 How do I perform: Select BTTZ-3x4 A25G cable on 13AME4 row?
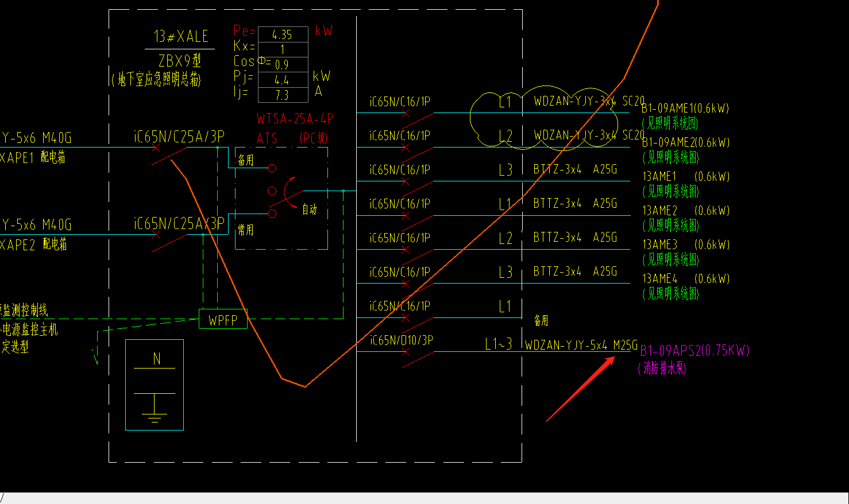[x=575, y=271]
